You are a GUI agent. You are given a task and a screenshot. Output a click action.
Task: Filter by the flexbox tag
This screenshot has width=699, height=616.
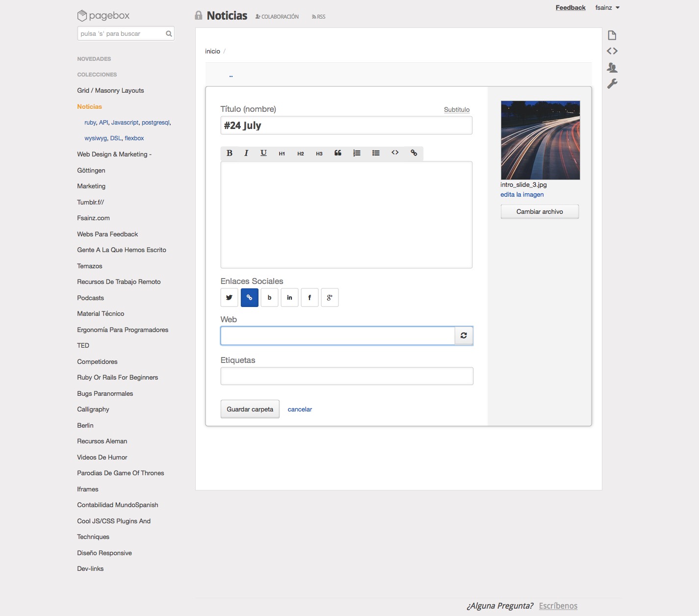tap(134, 138)
